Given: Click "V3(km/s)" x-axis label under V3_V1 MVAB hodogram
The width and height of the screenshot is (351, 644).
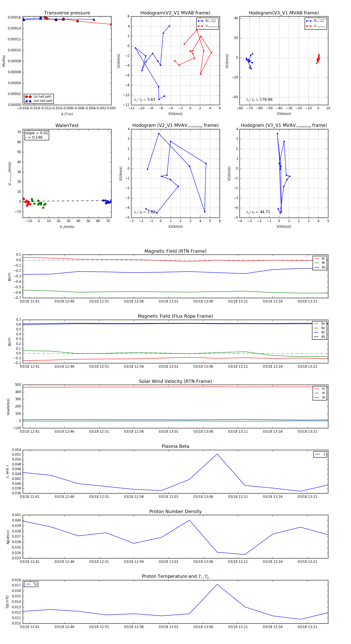Looking at the screenshot, I should tap(284, 114).
